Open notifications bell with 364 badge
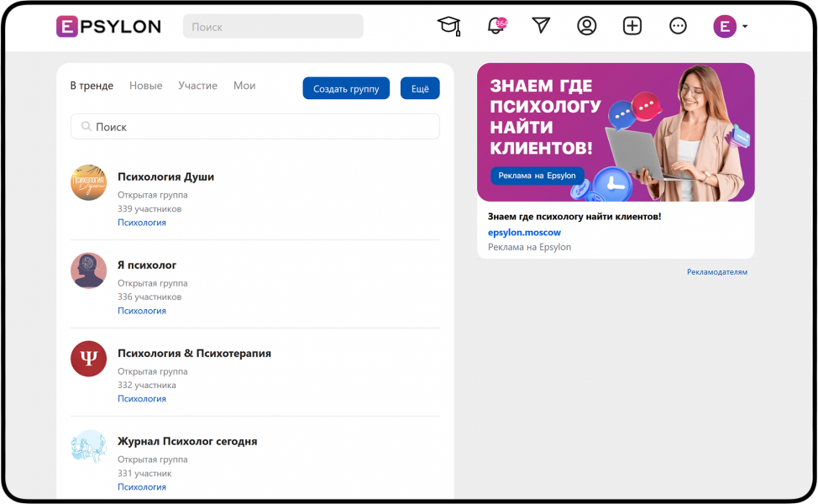Screen dimensions: 818x504 pyautogui.click(x=496, y=25)
